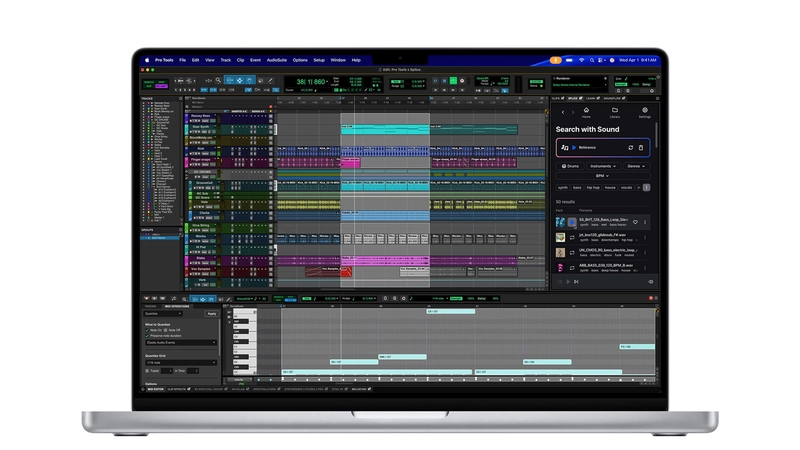Open Splice Settings
The image size is (800, 450).
(645, 112)
